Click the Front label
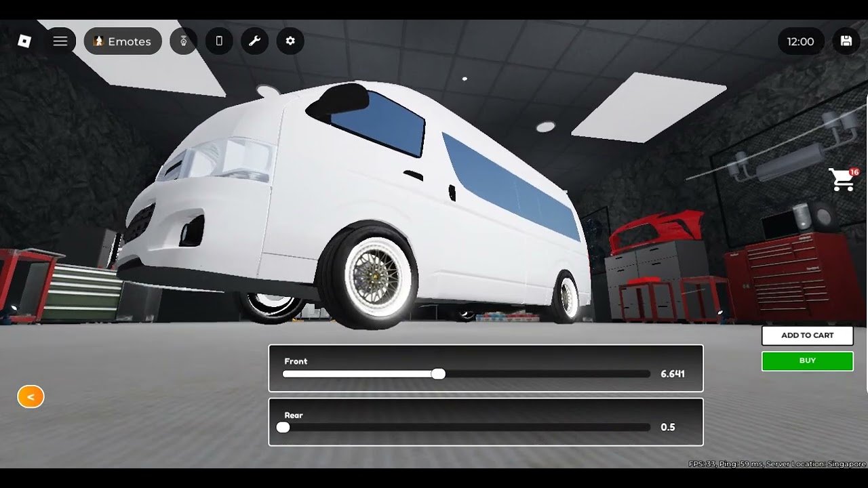The width and height of the screenshot is (868, 488). pyautogui.click(x=296, y=361)
